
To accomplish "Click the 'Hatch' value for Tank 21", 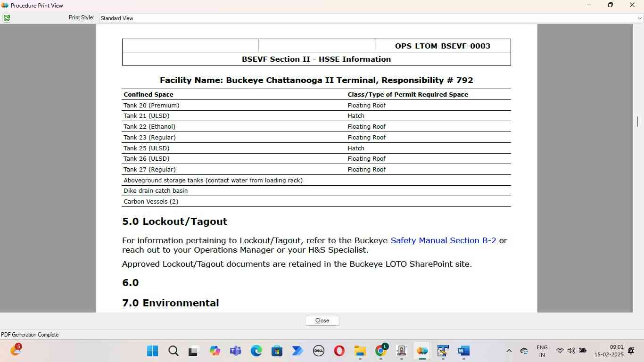I will 356,115.
